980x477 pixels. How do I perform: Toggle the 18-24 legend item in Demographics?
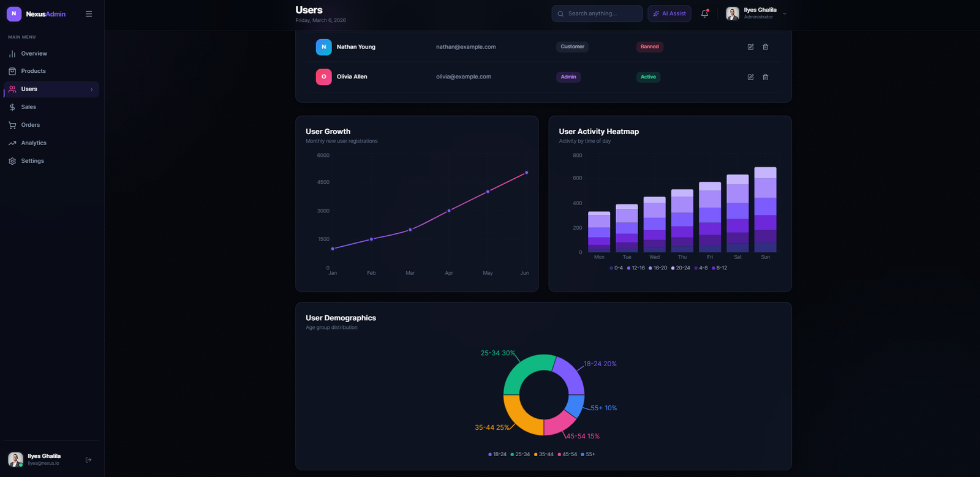click(x=497, y=454)
